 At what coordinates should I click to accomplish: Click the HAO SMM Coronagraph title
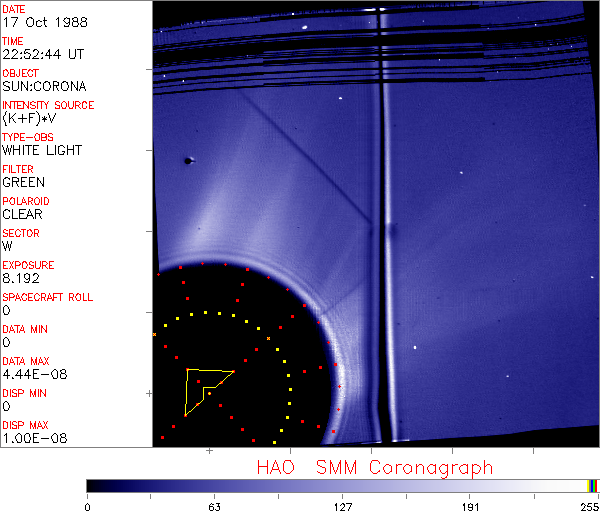375,468
